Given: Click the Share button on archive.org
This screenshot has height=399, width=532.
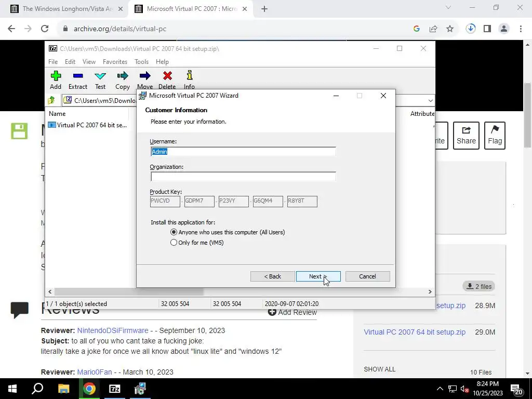Looking at the screenshot, I should click(x=466, y=136).
